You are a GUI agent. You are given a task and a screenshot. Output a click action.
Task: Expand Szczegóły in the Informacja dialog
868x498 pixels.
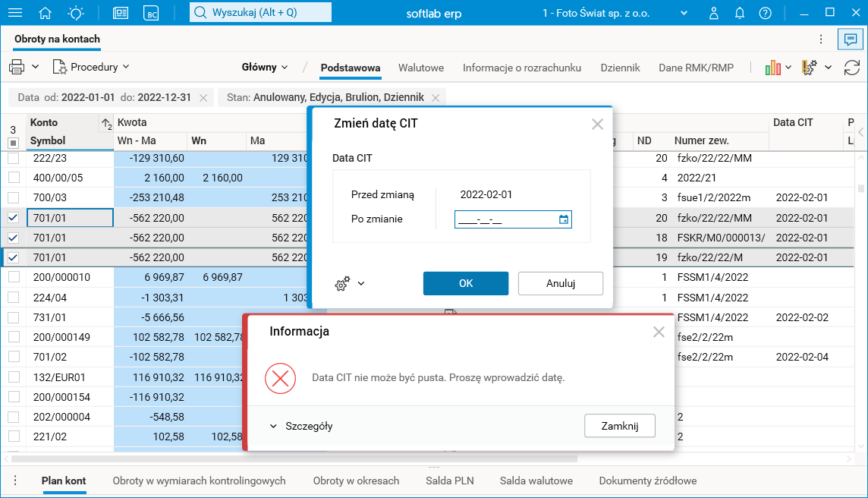click(x=301, y=426)
